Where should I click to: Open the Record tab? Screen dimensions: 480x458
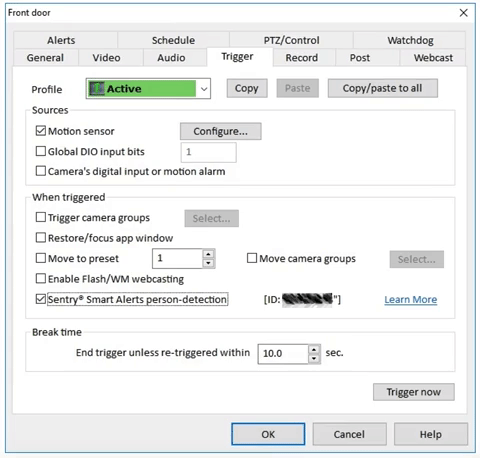click(x=302, y=58)
